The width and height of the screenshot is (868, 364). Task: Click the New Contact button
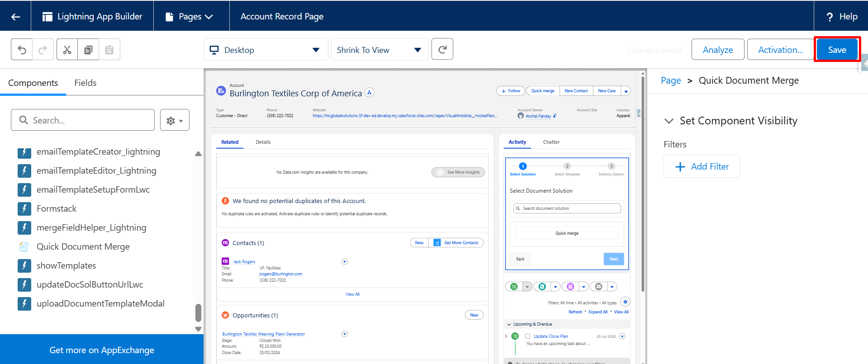coord(576,91)
